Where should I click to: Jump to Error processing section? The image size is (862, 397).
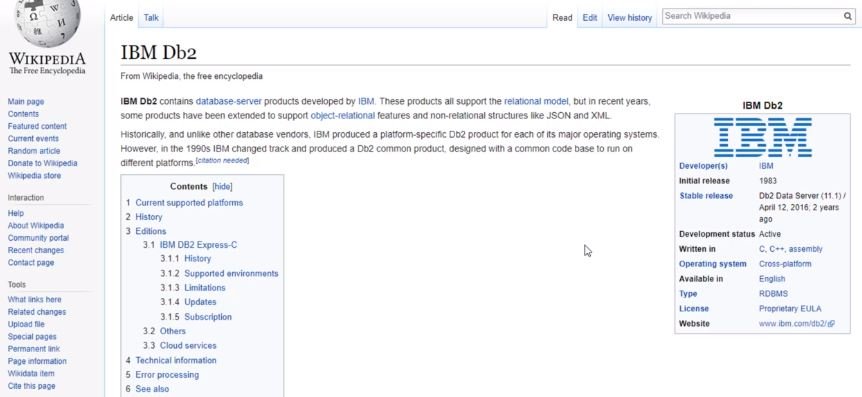167,375
